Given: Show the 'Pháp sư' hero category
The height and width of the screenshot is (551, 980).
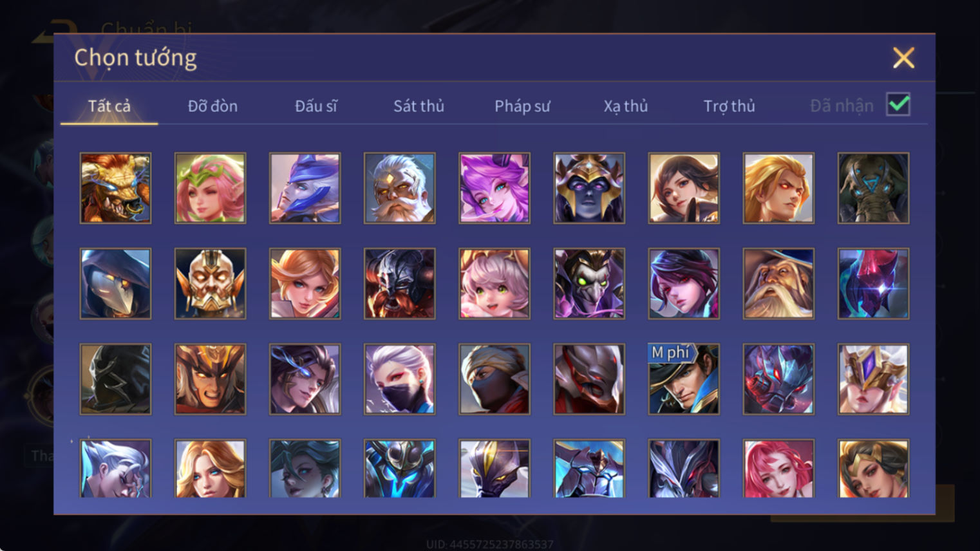Looking at the screenshot, I should click(522, 106).
